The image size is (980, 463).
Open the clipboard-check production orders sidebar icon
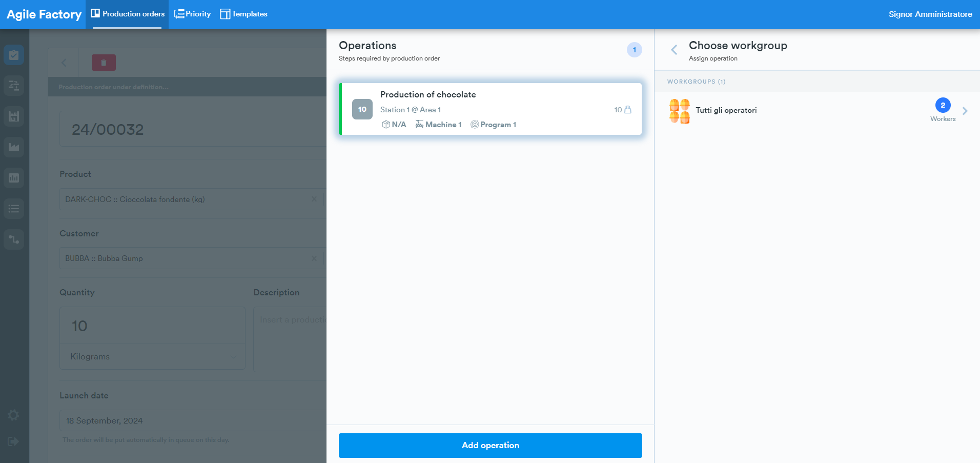click(14, 55)
